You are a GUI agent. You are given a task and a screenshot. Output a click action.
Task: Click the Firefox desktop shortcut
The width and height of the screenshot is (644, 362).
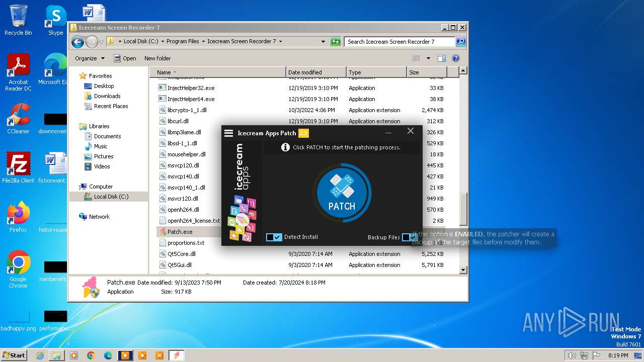[x=18, y=217]
